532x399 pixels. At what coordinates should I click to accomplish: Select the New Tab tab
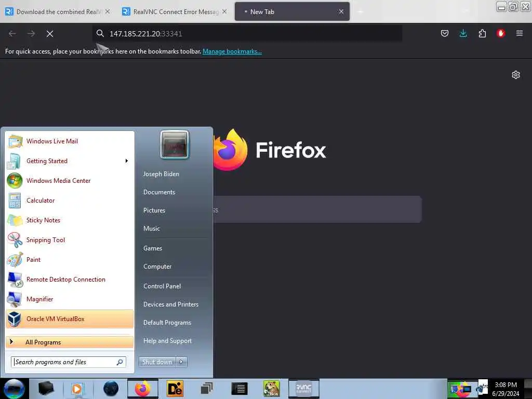(x=292, y=11)
